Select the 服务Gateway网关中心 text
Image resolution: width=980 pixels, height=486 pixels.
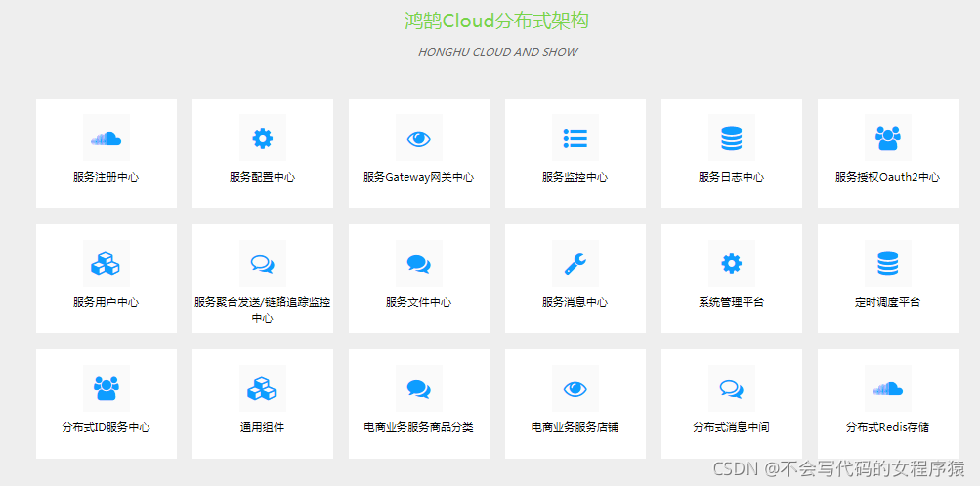[419, 177]
